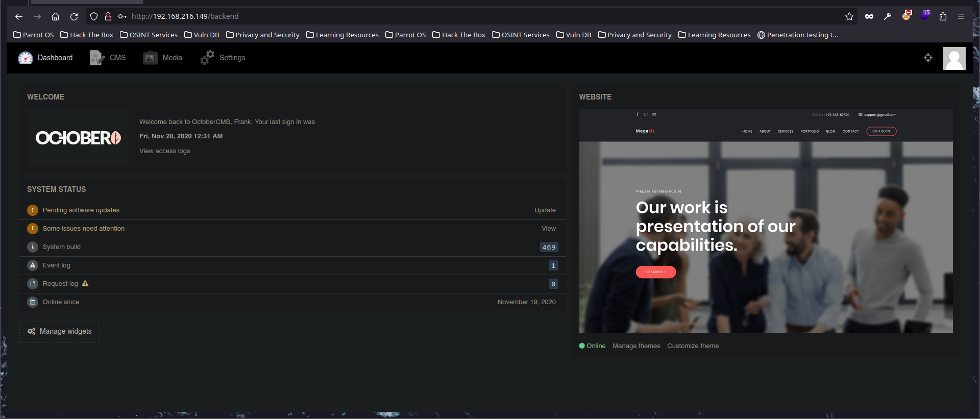
Task: Open the Penetration testing bookmark
Action: click(798, 35)
